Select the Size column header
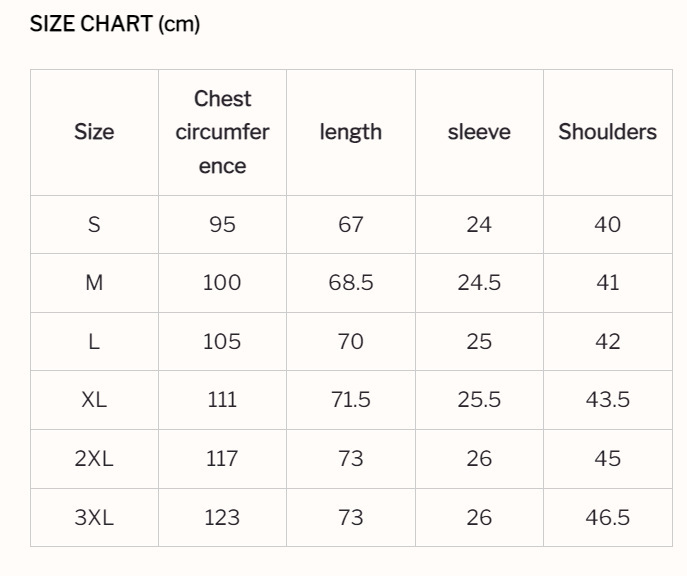687x576 pixels. [x=94, y=132]
